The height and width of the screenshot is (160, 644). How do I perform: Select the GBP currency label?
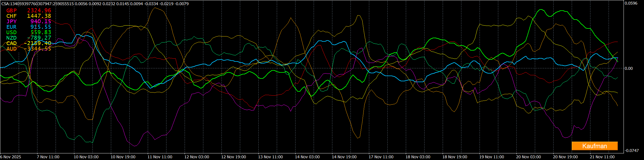pos(12,11)
